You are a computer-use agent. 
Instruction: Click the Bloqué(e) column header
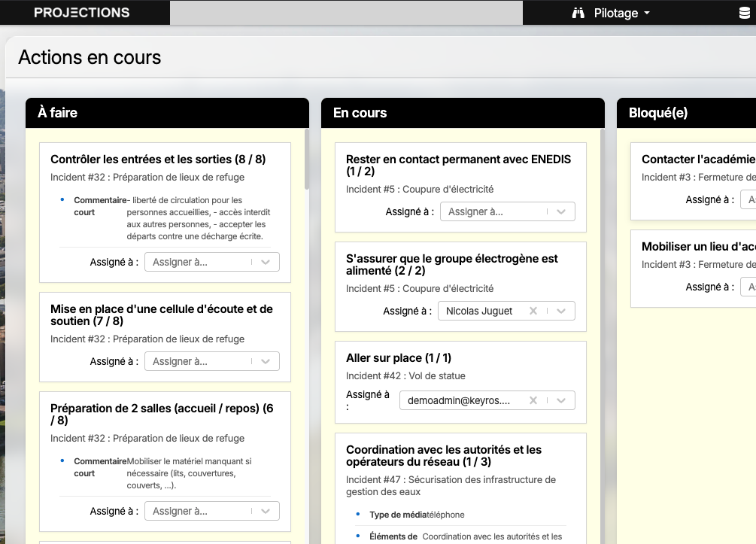(x=657, y=113)
